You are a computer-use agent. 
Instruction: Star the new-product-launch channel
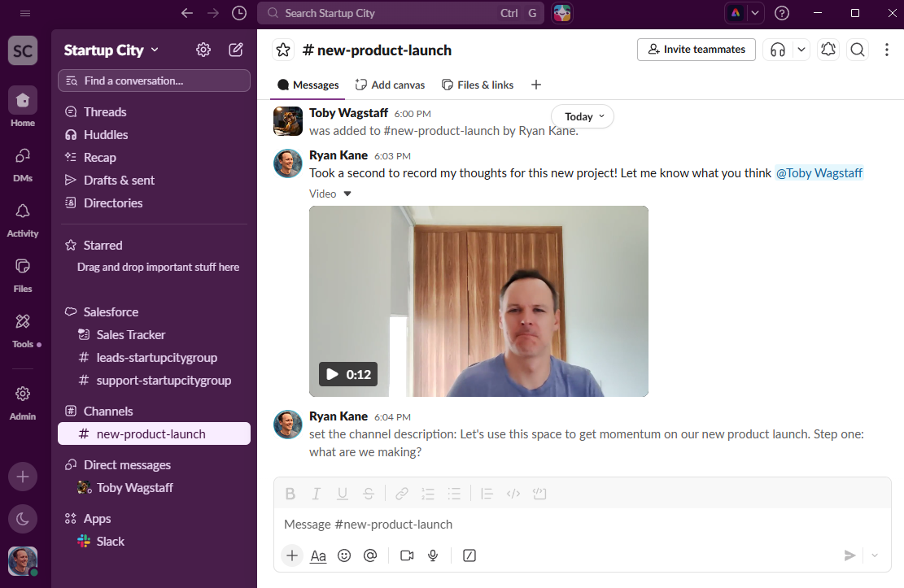pos(283,50)
